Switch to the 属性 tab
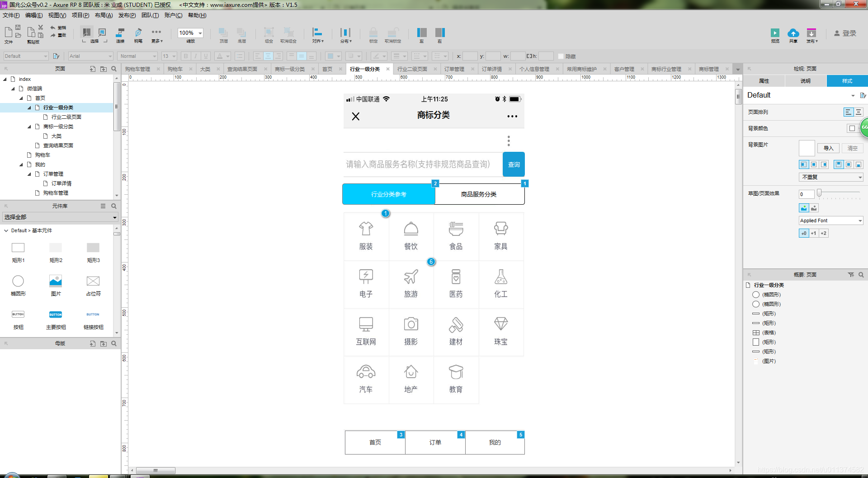Screen dimensions: 868x478 click(x=764, y=81)
